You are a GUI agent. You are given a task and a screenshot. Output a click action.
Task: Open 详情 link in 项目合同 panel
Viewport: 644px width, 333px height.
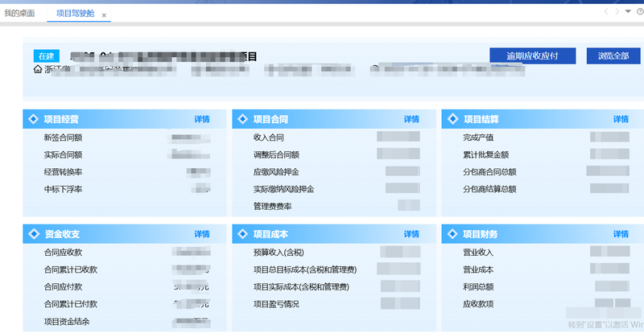tap(411, 120)
